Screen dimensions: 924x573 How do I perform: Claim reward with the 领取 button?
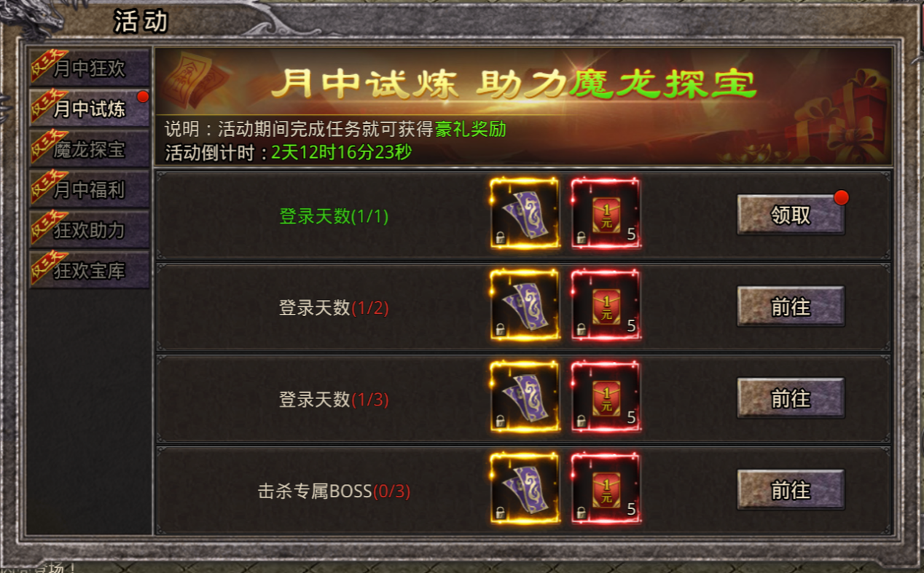pyautogui.click(x=791, y=215)
